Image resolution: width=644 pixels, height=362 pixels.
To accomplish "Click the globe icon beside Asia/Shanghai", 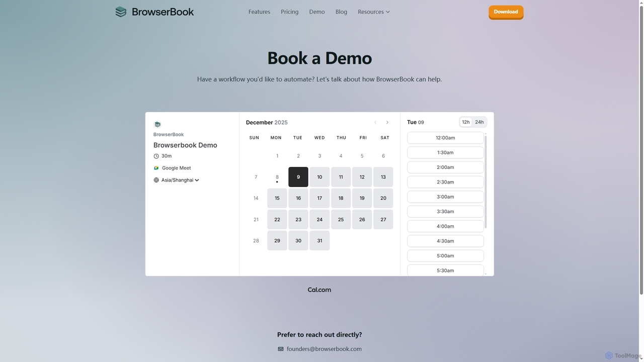I will tap(156, 180).
